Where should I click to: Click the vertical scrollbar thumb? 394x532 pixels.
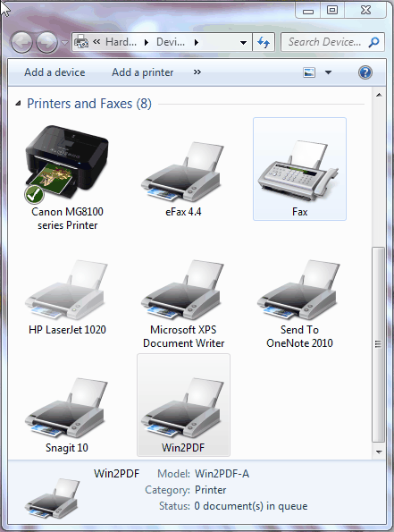click(379, 344)
